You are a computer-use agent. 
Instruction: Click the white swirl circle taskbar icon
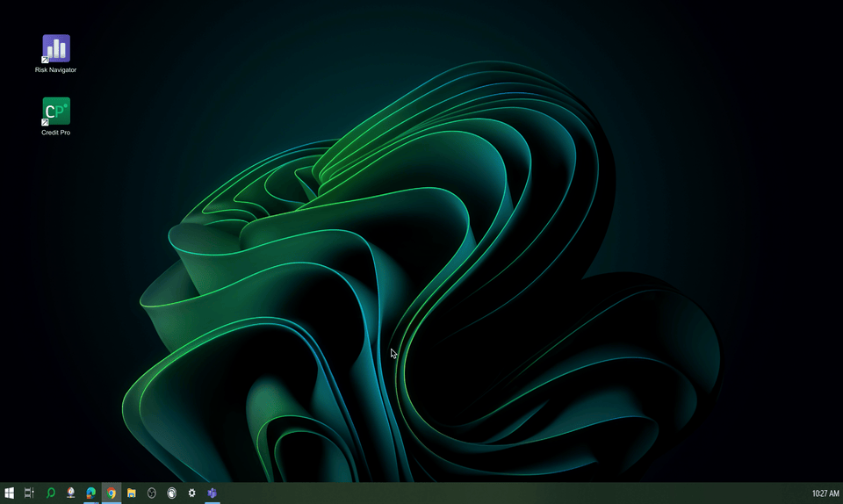(171, 493)
